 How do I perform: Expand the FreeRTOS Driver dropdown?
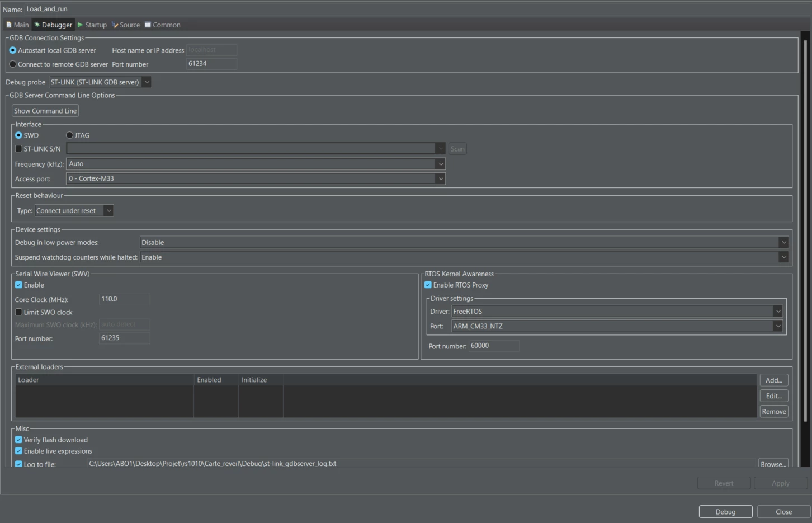[x=617, y=312]
